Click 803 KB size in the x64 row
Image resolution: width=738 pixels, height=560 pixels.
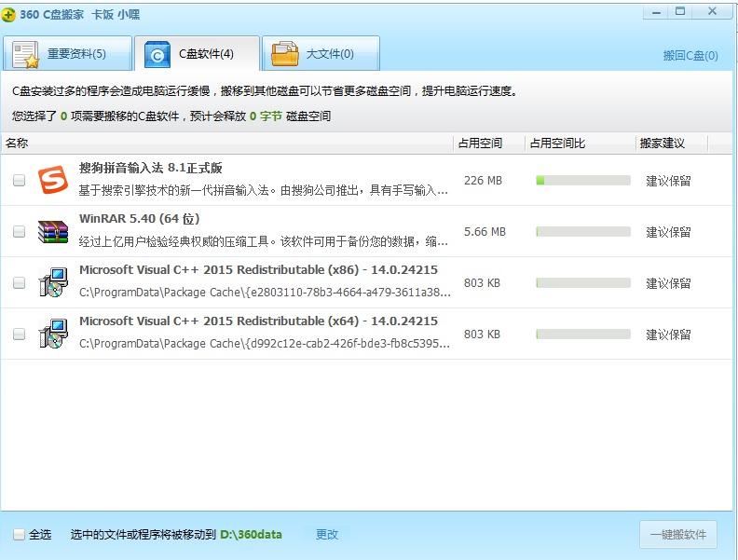[482, 335]
